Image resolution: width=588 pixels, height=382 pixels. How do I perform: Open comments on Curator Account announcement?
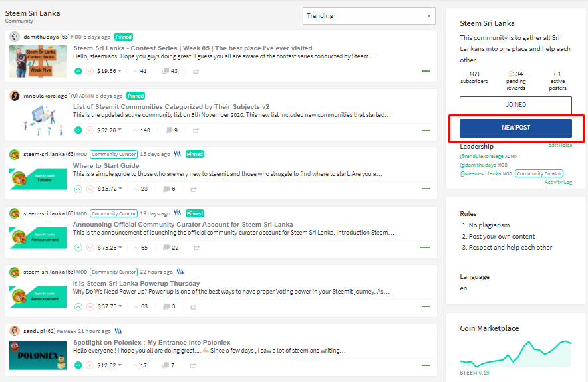pyautogui.click(x=171, y=248)
